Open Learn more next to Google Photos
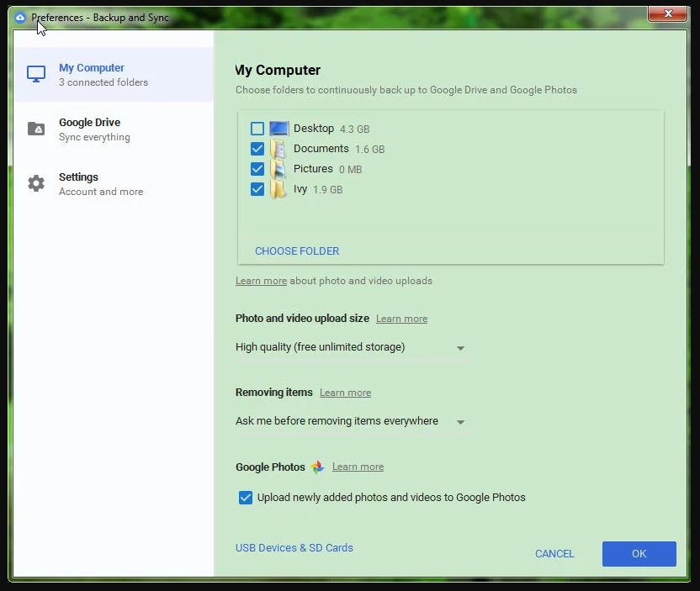 coord(358,467)
